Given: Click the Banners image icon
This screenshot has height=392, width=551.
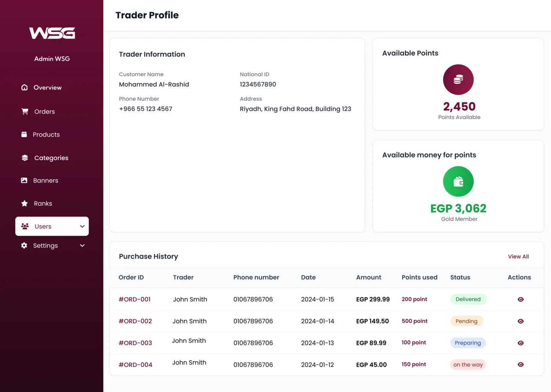Looking at the screenshot, I should [x=24, y=180].
